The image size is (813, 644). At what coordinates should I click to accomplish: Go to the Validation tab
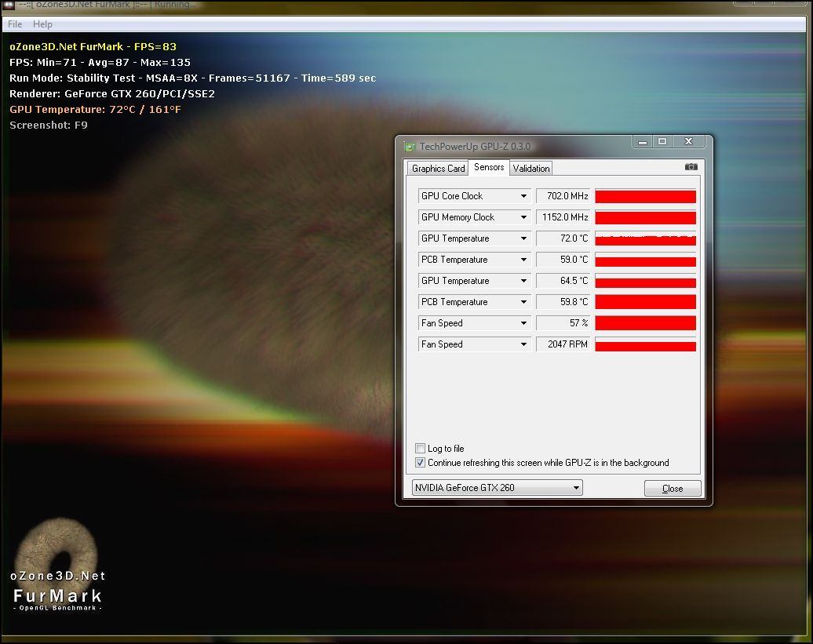click(x=531, y=169)
